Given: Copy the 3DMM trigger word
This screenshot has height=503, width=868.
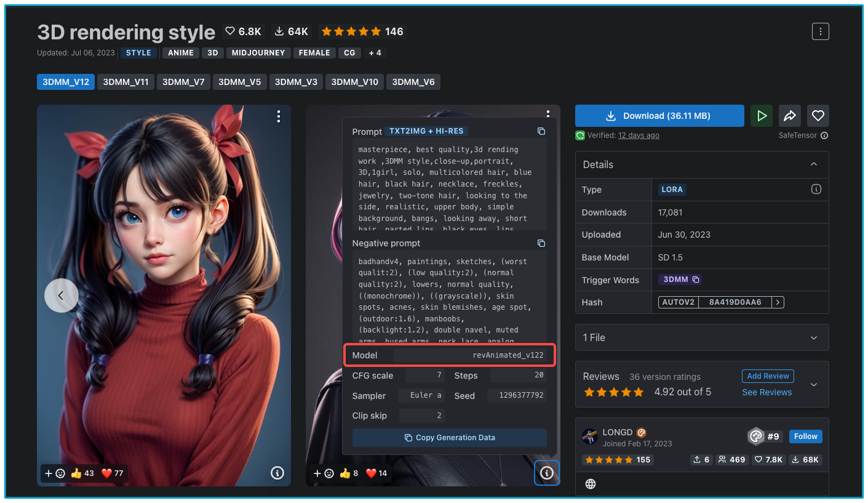Looking at the screenshot, I should (x=696, y=280).
